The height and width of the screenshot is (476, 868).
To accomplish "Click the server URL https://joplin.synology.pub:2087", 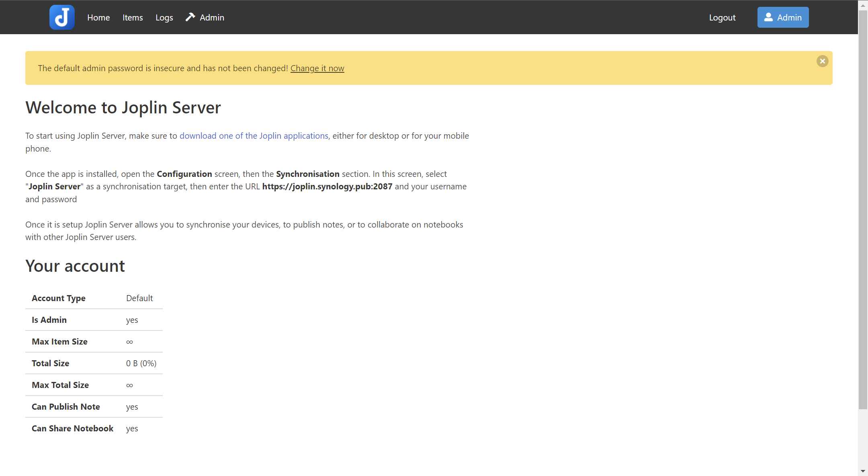I will click(x=327, y=187).
